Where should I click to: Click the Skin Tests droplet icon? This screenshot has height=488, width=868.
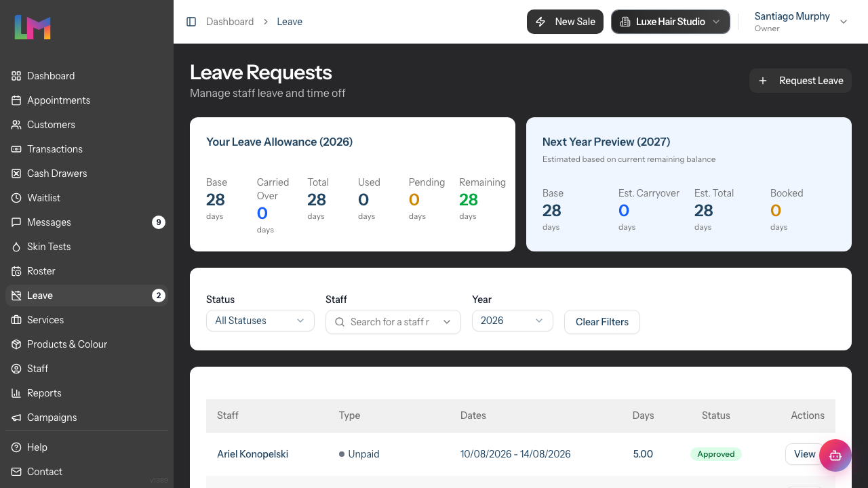click(16, 247)
